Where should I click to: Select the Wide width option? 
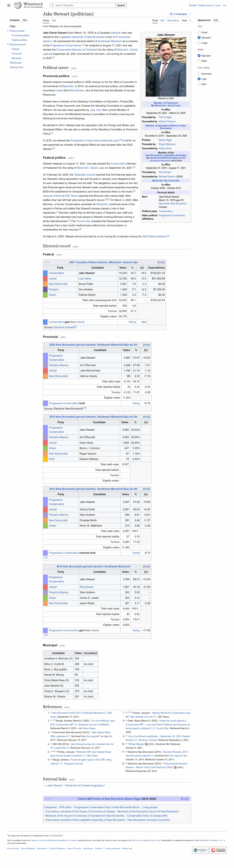tap(199, 61)
